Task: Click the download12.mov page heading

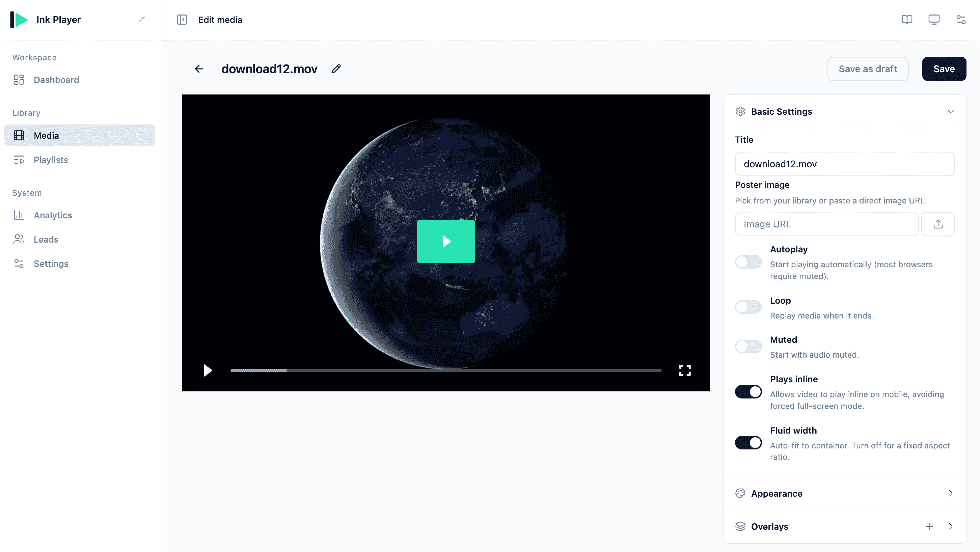Action: pyautogui.click(x=269, y=69)
